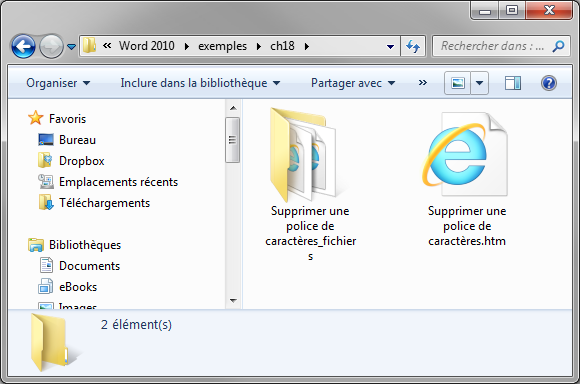Open the Partager avec menu
This screenshot has height=384, width=580.
point(353,83)
